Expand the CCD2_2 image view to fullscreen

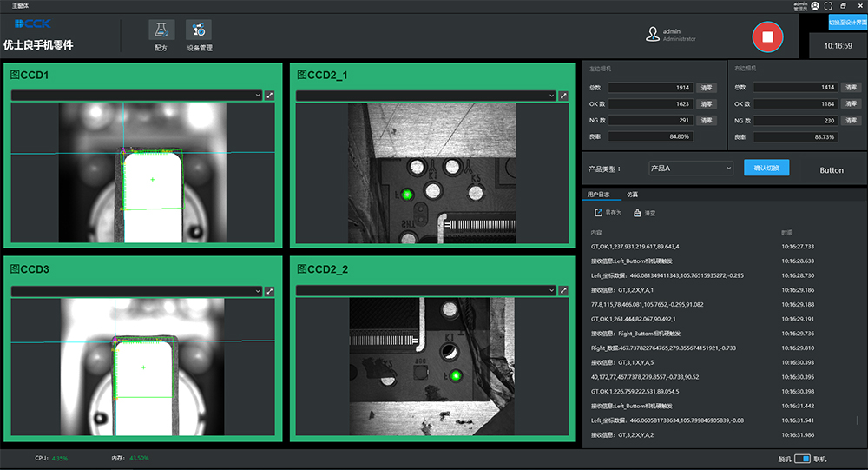click(562, 291)
